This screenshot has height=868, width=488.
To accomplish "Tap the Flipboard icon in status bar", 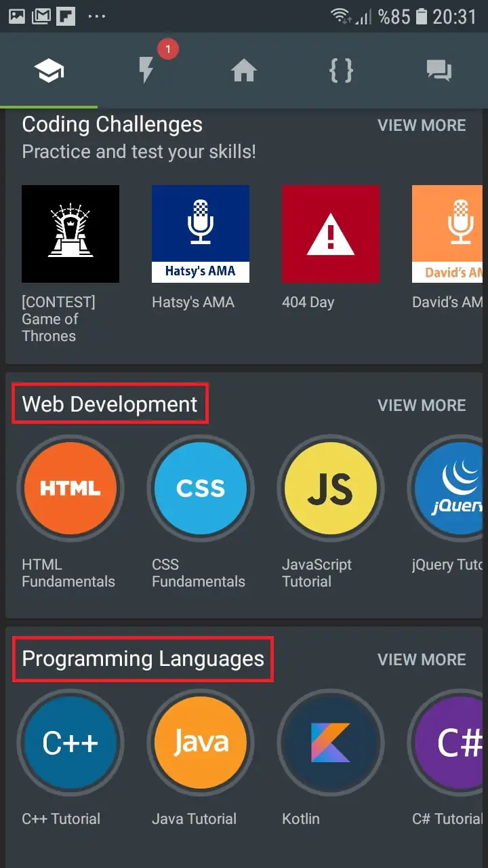I will [66, 16].
